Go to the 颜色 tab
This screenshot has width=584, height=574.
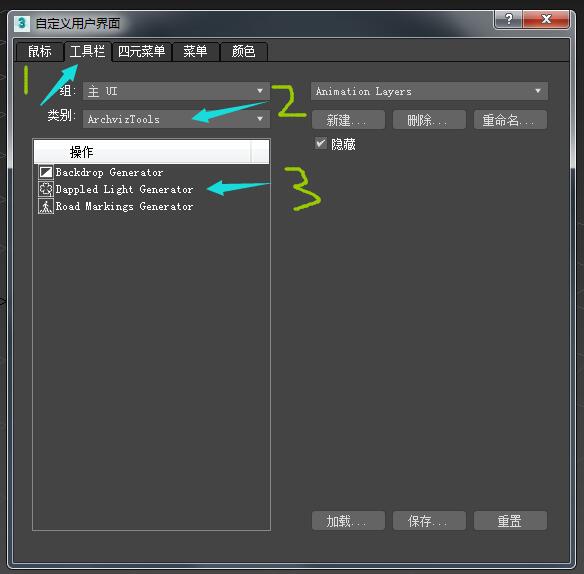click(x=244, y=51)
